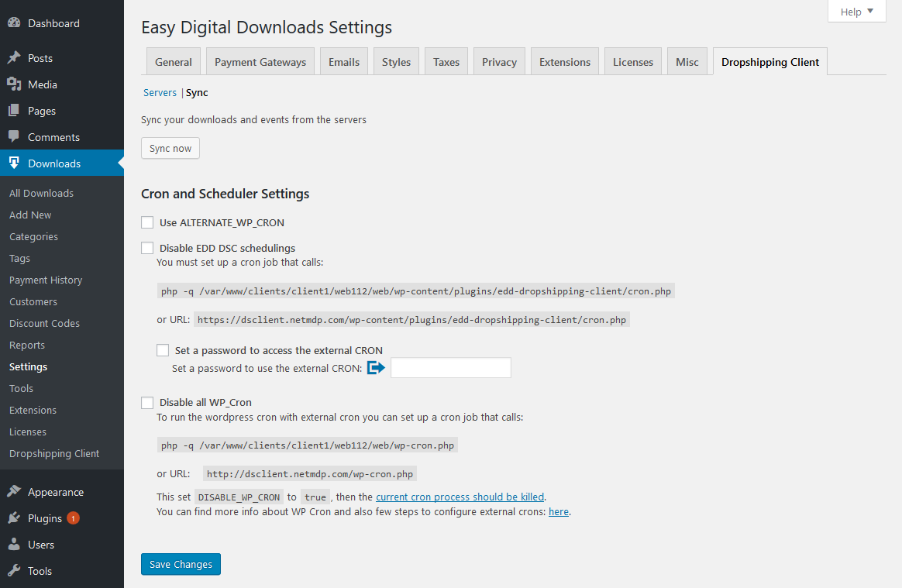
Task: Click Settings in Downloads submenu
Action: coord(28,366)
